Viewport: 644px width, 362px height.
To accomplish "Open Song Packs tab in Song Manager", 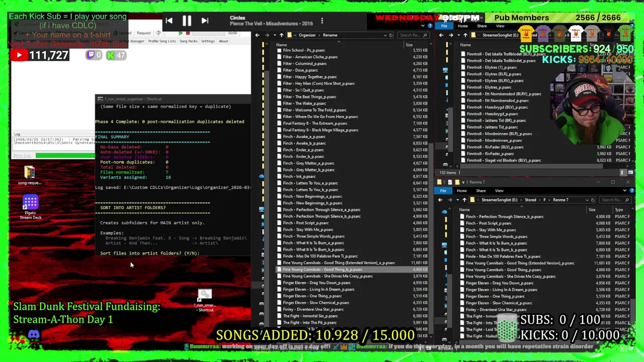I will pyautogui.click(x=189, y=41).
